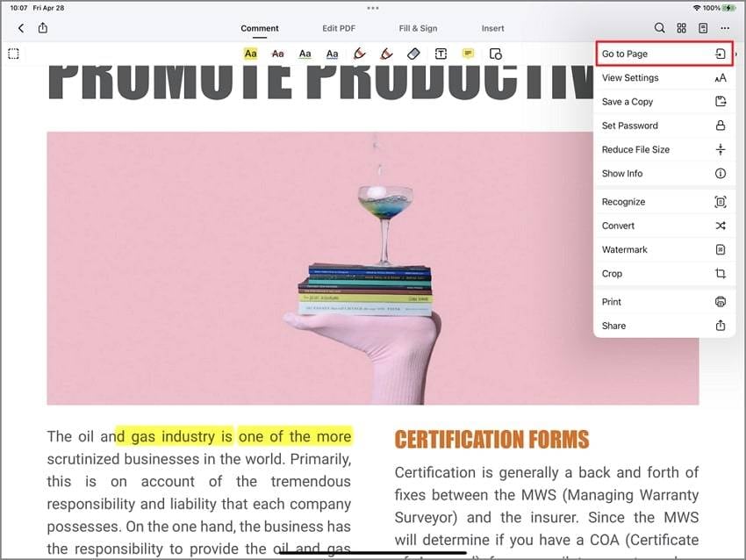Open the search magnifier icon
This screenshot has height=560, width=746.
tap(659, 28)
